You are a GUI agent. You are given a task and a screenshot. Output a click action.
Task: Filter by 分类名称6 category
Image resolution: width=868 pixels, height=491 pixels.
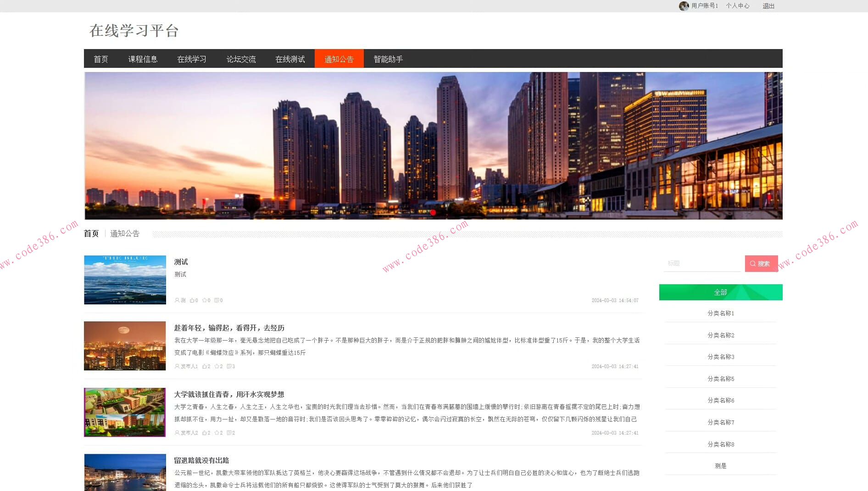coord(721,401)
